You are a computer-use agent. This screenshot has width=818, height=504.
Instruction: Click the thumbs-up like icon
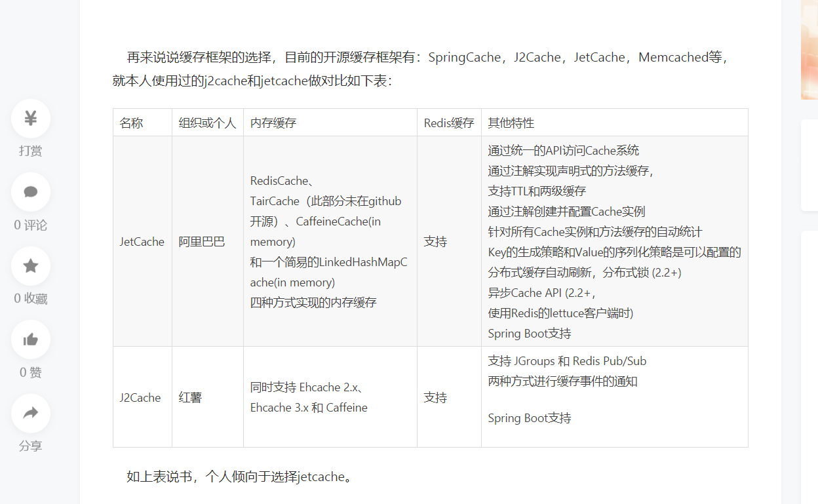(x=31, y=339)
